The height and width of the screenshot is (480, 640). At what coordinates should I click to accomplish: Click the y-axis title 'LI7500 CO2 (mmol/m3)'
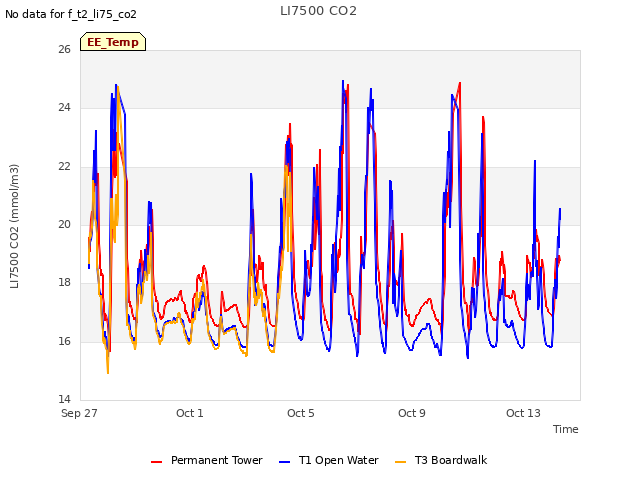pyautogui.click(x=14, y=226)
